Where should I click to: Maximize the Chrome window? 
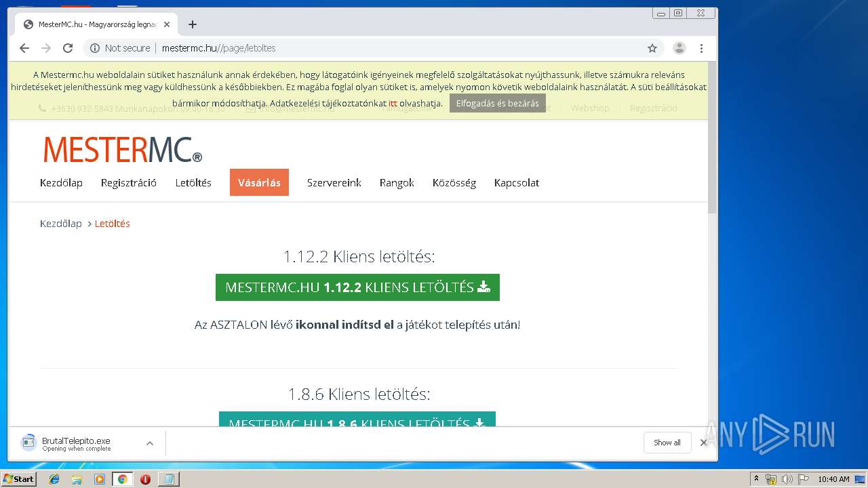[677, 13]
